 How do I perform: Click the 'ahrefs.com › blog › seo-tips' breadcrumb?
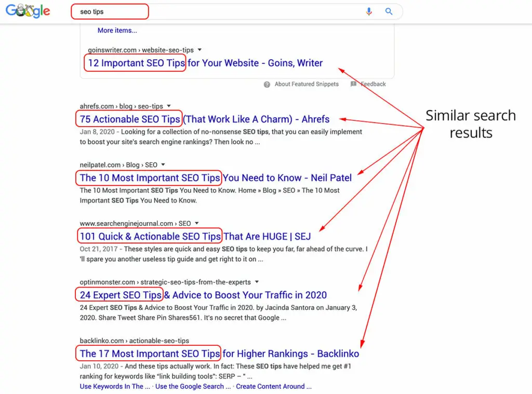(x=122, y=106)
